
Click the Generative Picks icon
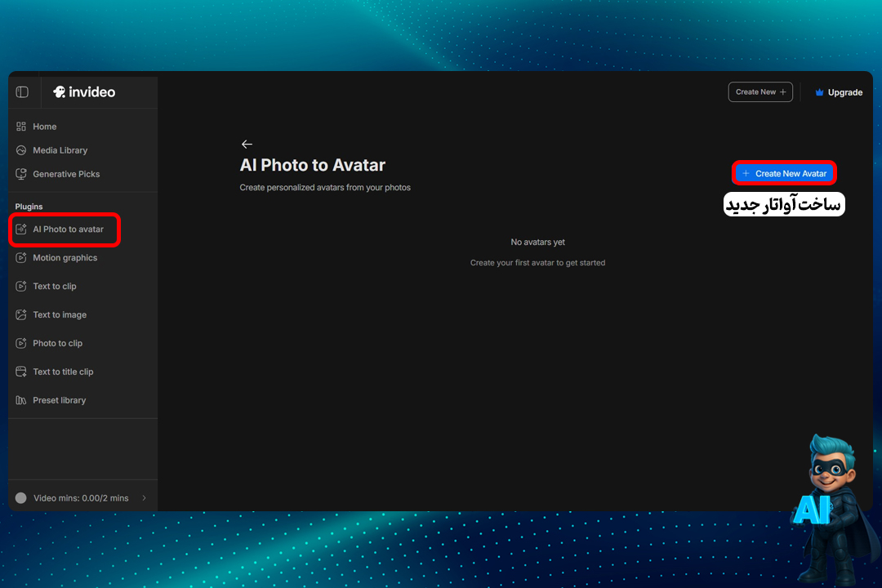point(21,174)
